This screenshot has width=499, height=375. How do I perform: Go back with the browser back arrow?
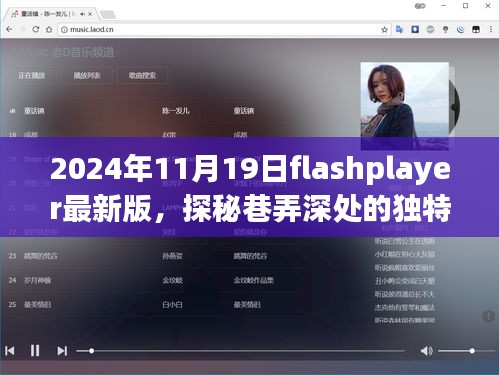tap(9, 29)
